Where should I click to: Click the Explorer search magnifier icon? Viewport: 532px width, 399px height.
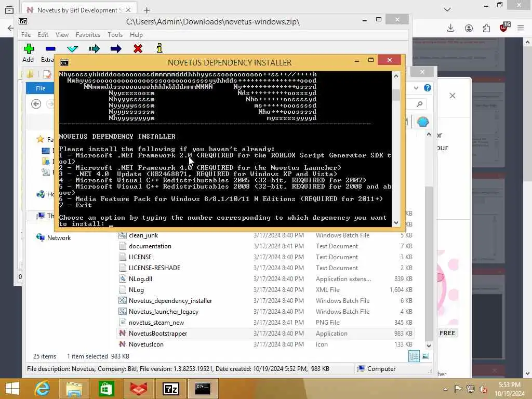point(420,104)
